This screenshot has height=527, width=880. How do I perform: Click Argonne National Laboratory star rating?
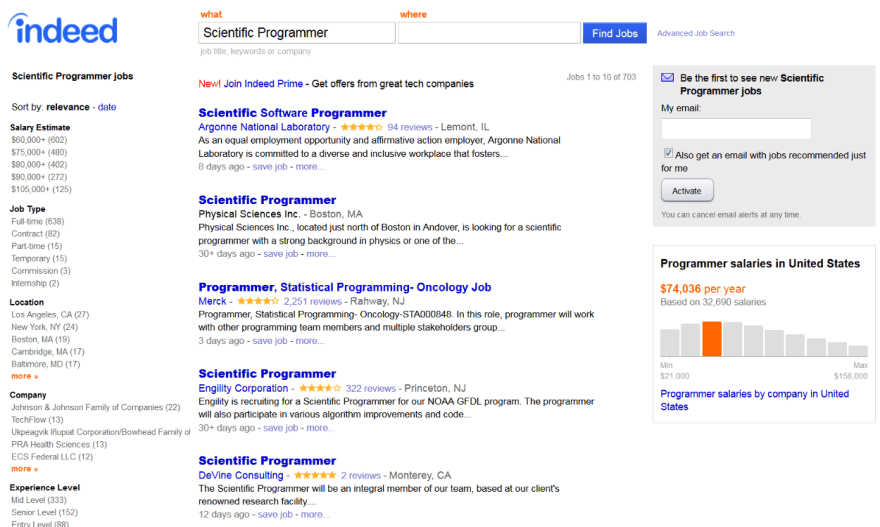[x=361, y=127]
